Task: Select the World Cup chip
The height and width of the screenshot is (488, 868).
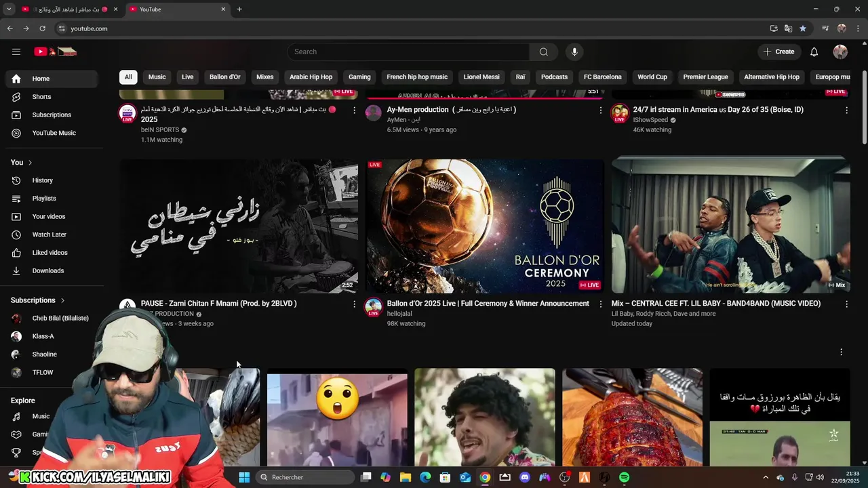Action: point(652,77)
